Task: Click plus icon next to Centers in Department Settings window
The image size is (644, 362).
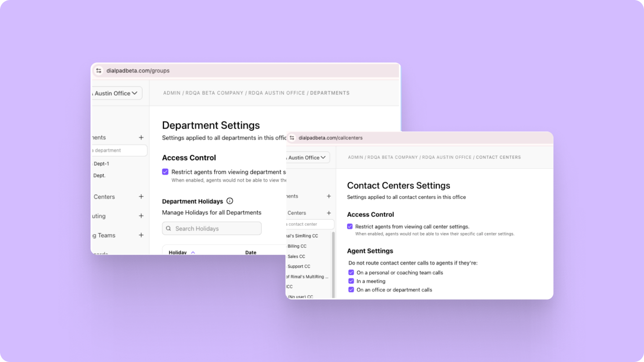Action: (x=141, y=197)
